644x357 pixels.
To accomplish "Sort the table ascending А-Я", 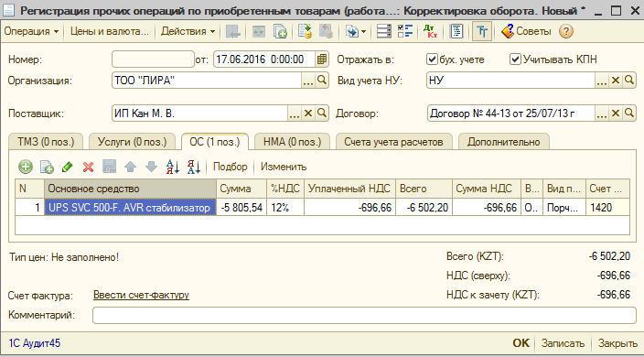I will pos(173,167).
